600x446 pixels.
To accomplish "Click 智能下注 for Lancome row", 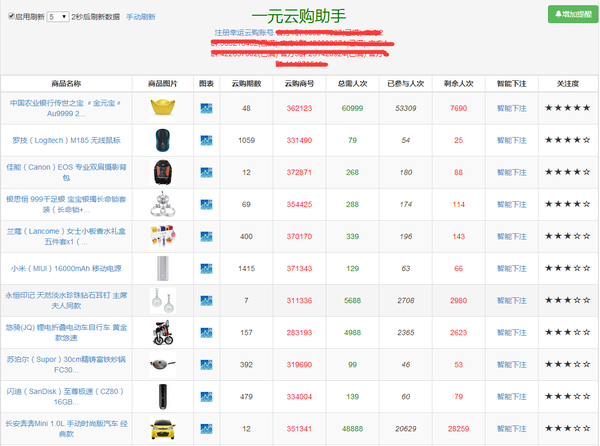I will coord(512,236).
